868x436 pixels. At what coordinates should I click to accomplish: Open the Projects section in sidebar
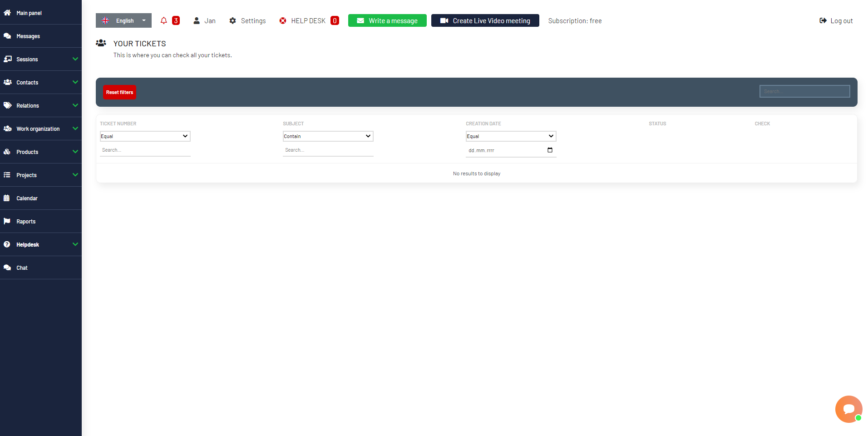pos(26,175)
